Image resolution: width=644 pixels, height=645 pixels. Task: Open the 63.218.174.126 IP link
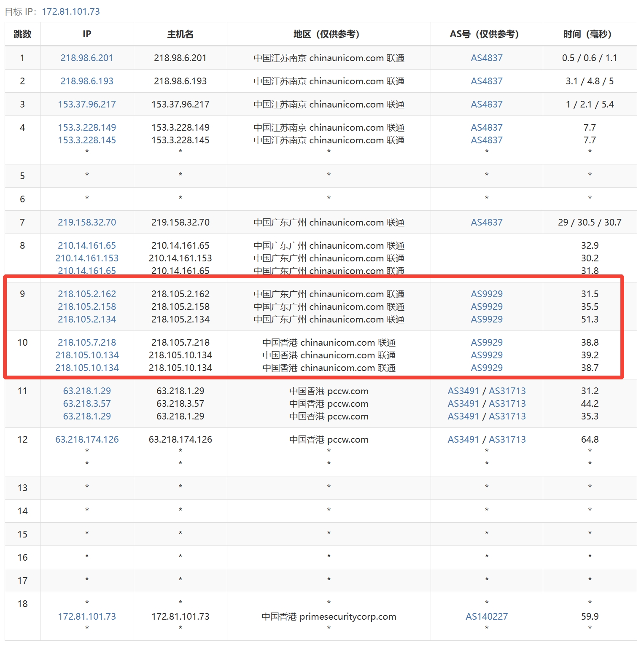pos(87,439)
